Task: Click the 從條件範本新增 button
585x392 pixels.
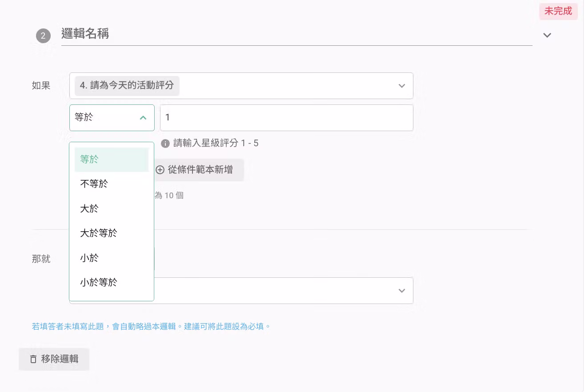Action: click(x=199, y=170)
